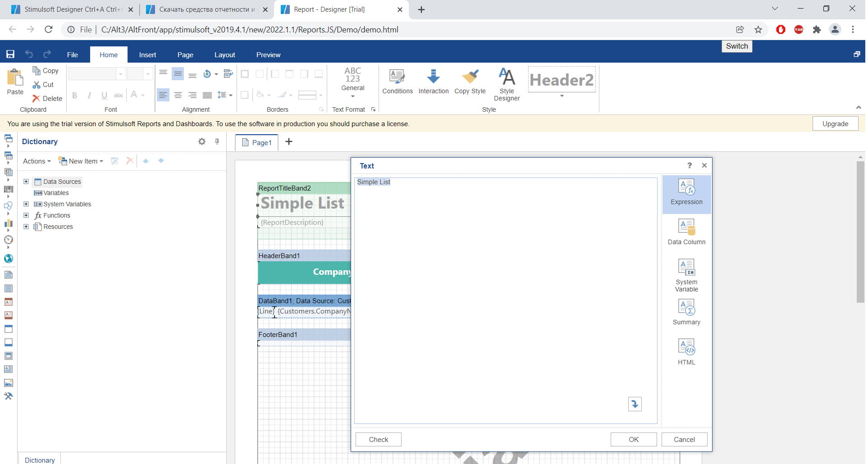Switch to the Layout ribbon tab
868x464 pixels.
point(224,55)
